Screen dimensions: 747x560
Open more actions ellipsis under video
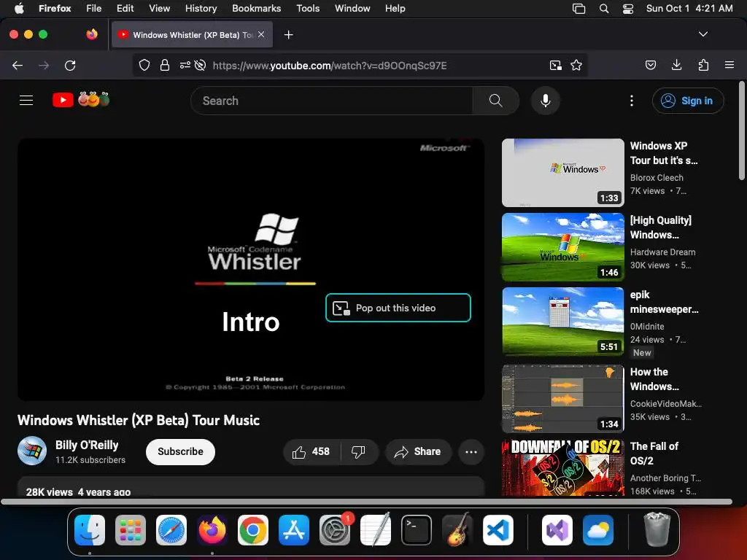click(x=471, y=451)
